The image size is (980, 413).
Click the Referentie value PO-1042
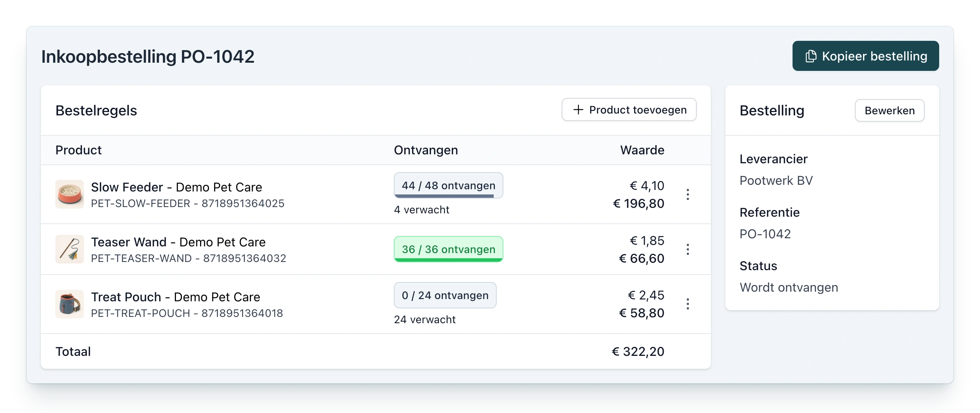click(765, 234)
